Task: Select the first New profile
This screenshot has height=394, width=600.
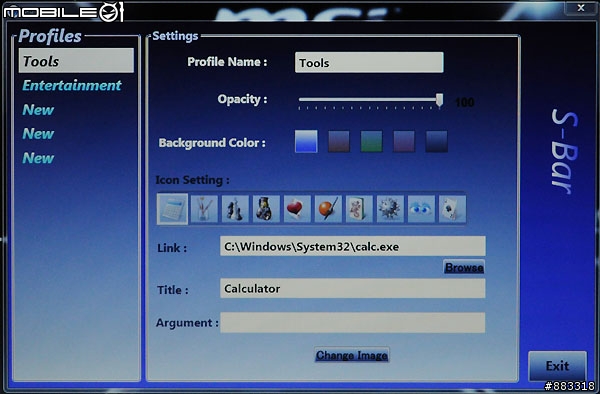Action: pyautogui.click(x=38, y=110)
